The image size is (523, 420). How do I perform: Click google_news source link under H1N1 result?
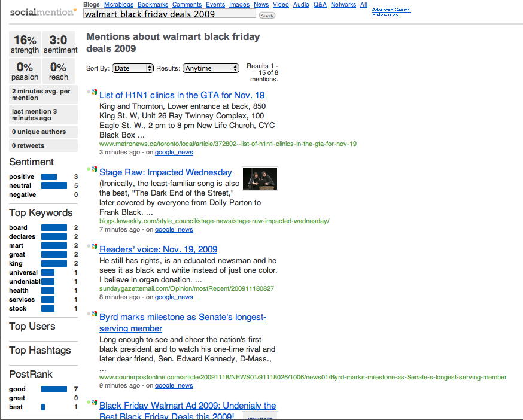174,153
